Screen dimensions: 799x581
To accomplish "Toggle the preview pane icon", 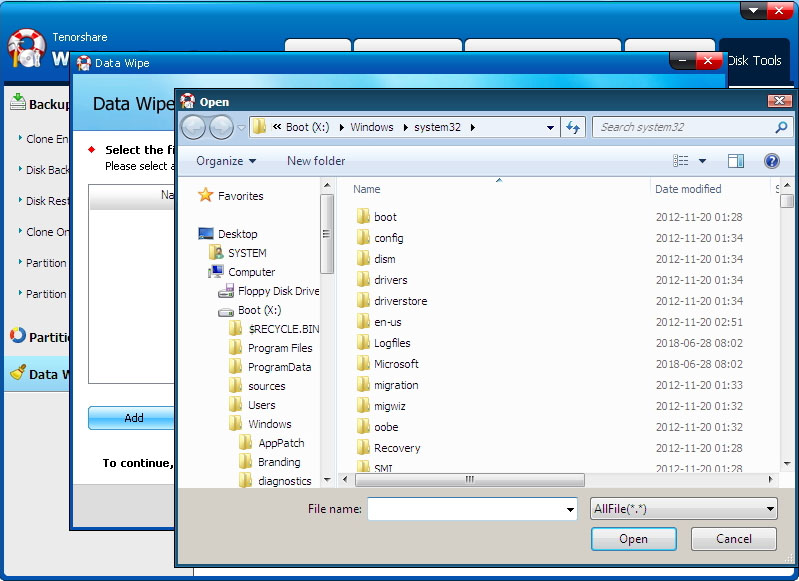I will pos(736,161).
